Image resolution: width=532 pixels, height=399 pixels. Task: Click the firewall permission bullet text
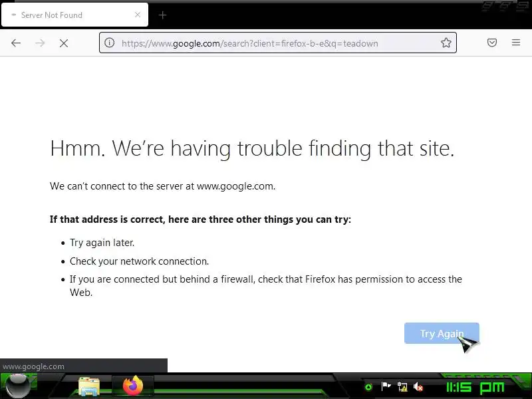pos(265,286)
